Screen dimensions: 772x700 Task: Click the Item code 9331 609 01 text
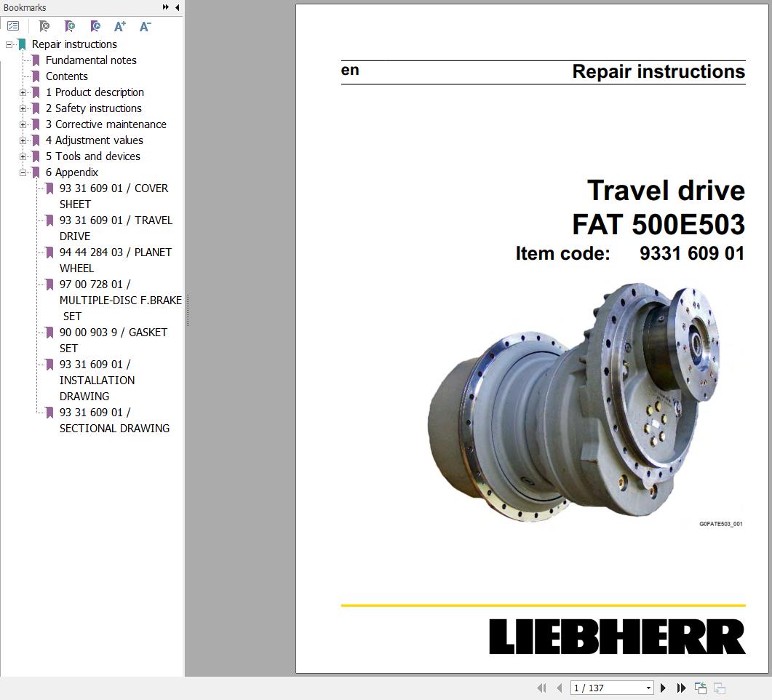pos(629,253)
